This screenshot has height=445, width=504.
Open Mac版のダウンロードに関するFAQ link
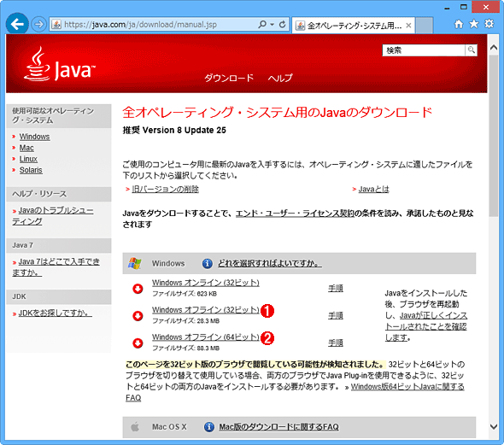coord(278,427)
